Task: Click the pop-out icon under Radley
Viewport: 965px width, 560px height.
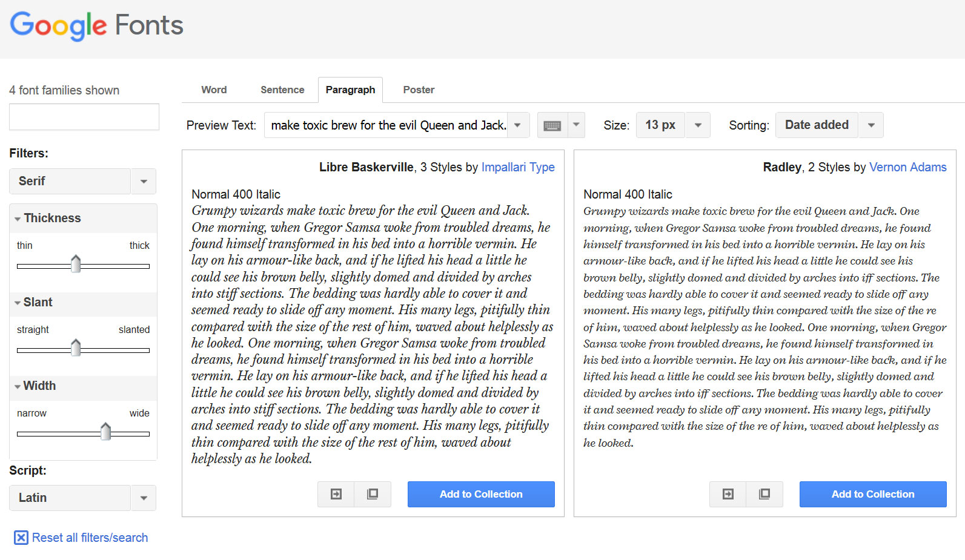Action: tap(764, 494)
